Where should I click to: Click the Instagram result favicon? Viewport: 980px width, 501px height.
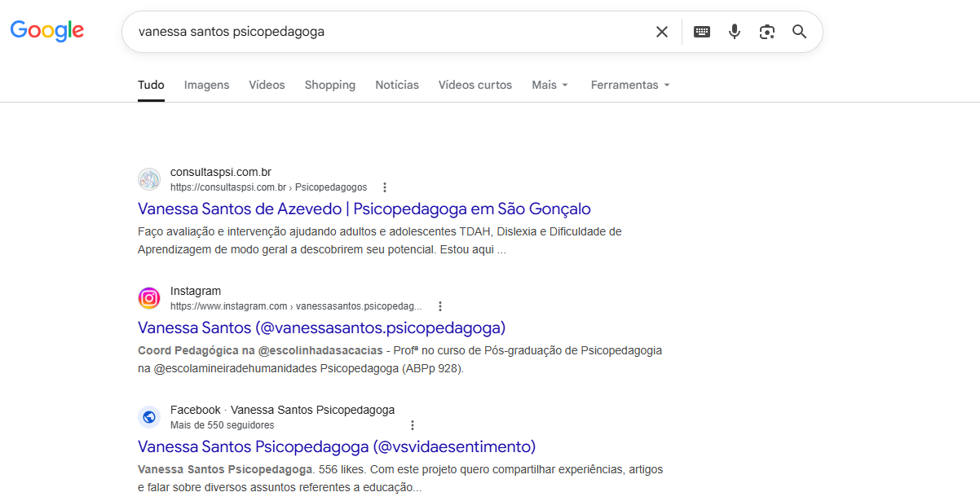[x=149, y=298]
